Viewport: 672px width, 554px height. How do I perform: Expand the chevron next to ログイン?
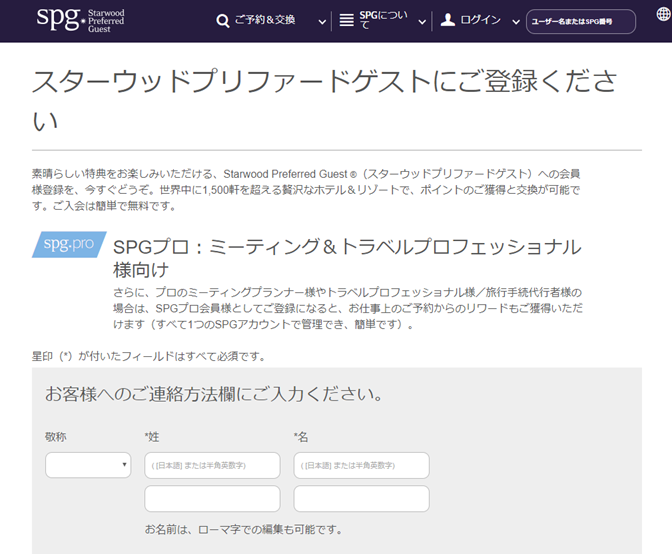tap(516, 22)
